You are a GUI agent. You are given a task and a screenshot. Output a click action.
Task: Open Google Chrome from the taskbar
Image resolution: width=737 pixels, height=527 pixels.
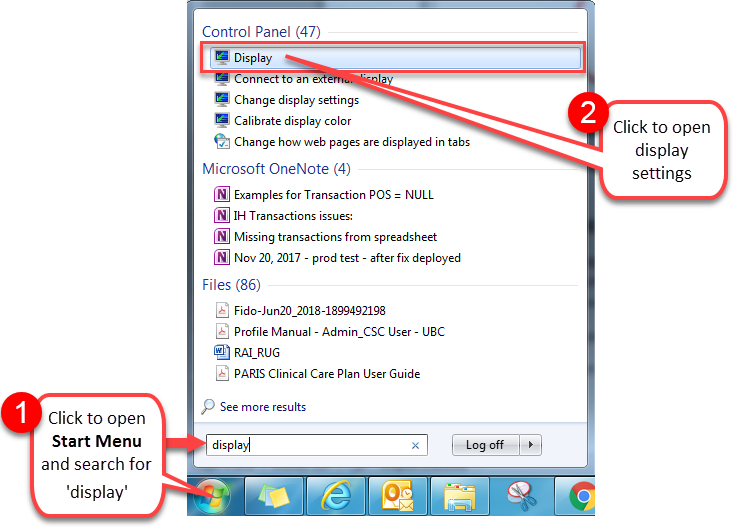[x=580, y=497]
